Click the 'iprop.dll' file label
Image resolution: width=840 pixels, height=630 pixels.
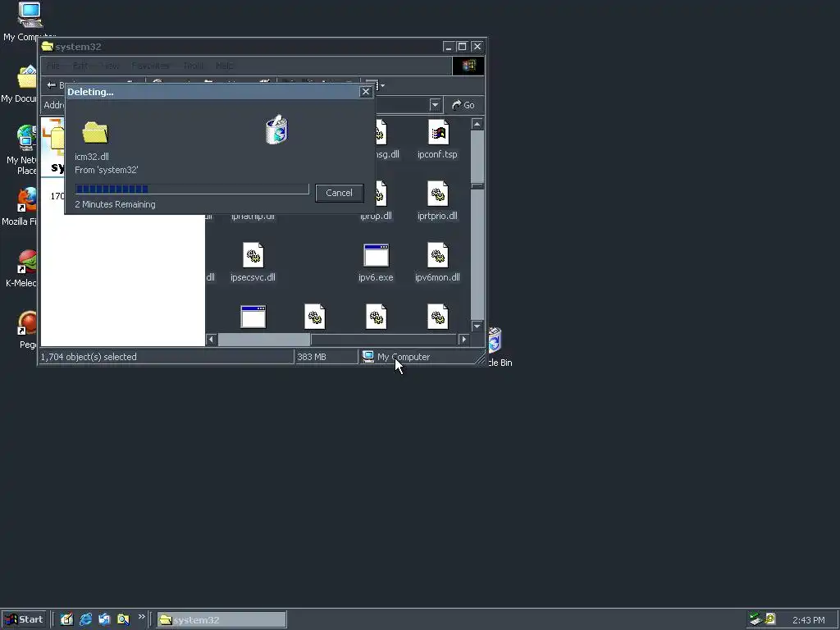[376, 216]
